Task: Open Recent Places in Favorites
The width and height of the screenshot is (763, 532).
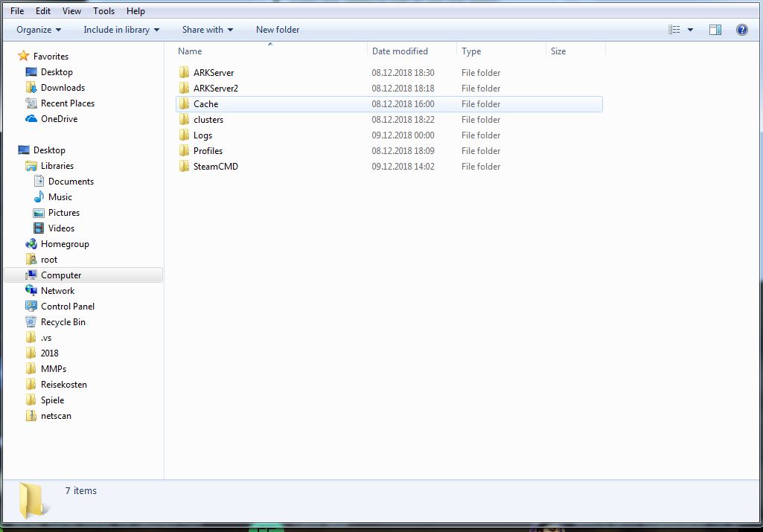Action: click(68, 103)
